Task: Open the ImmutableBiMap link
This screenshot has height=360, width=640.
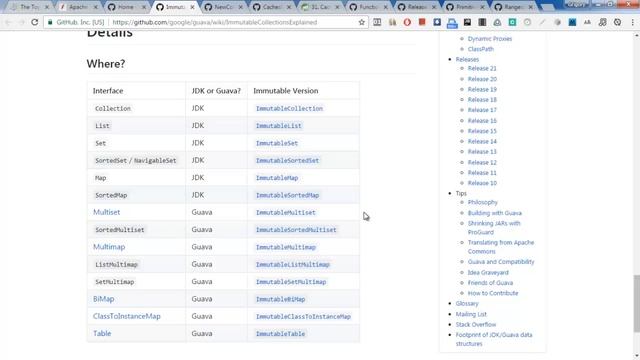Action: [x=280, y=299]
